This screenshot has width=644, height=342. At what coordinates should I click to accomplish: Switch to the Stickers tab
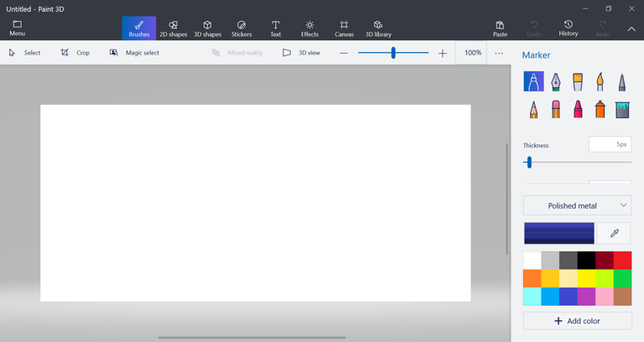click(x=241, y=28)
